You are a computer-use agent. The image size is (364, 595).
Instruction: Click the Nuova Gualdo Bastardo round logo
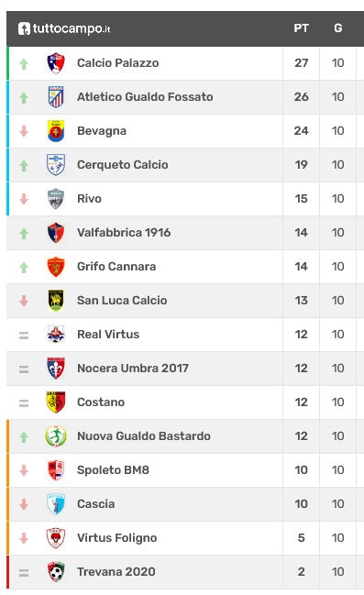pos(56,436)
